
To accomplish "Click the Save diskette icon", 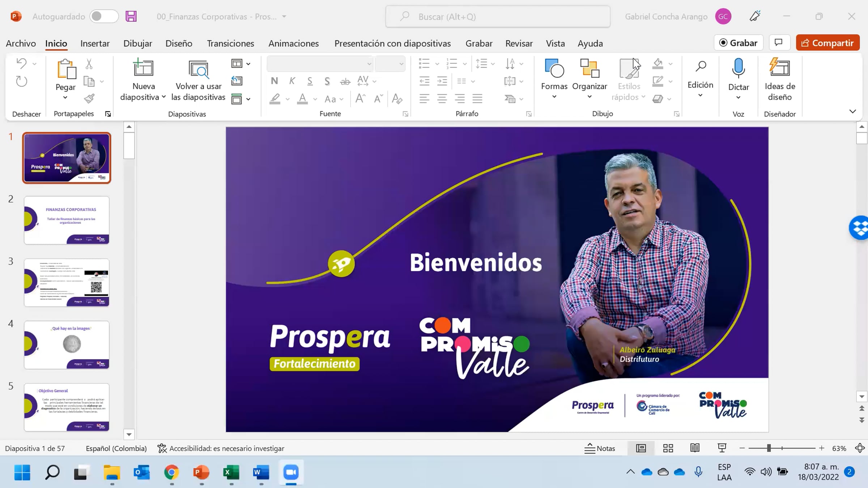I will click(131, 17).
